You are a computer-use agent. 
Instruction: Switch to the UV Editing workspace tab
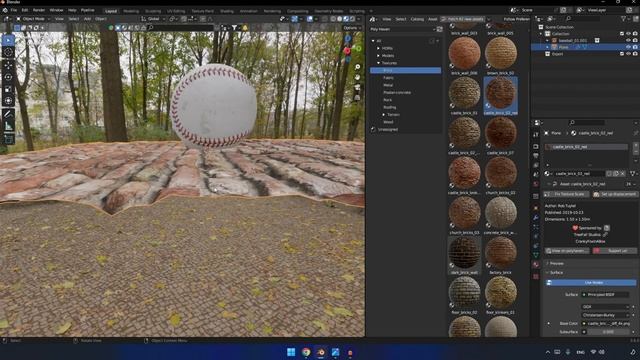[x=176, y=11]
